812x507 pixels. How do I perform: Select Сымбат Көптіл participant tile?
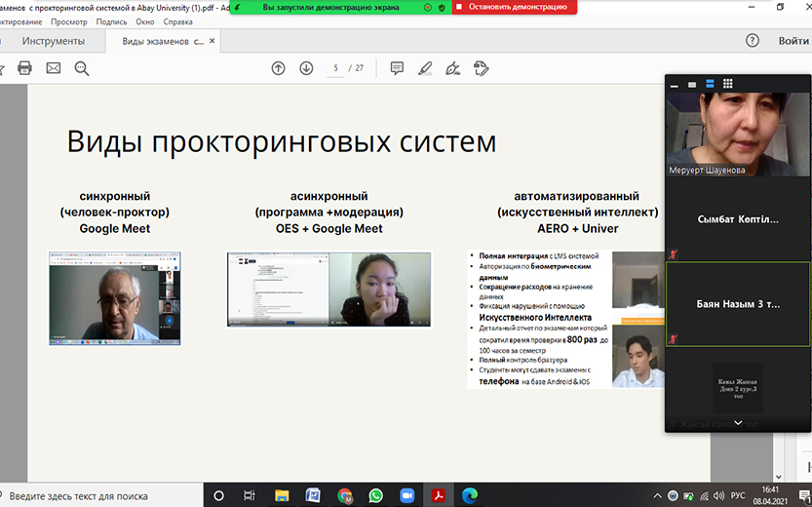coord(738,219)
